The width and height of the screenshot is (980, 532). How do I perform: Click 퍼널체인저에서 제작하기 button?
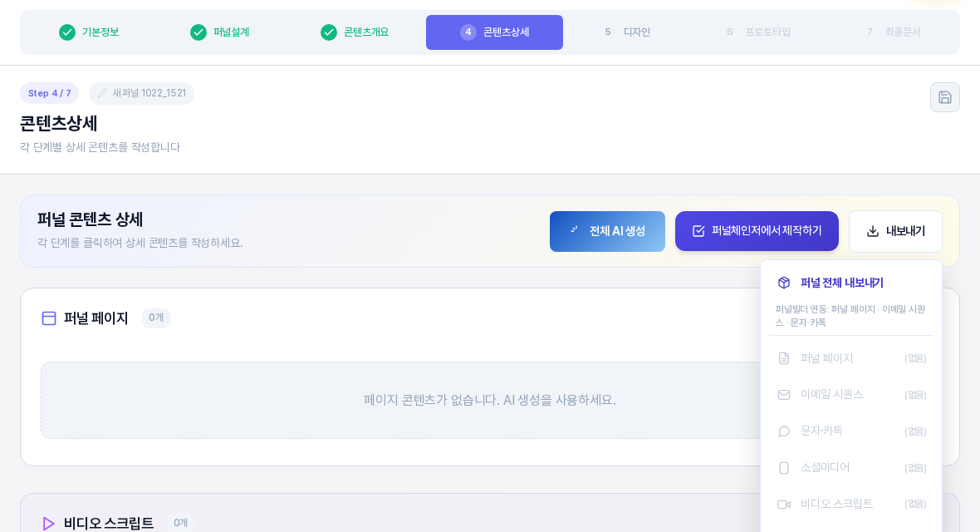[757, 231]
